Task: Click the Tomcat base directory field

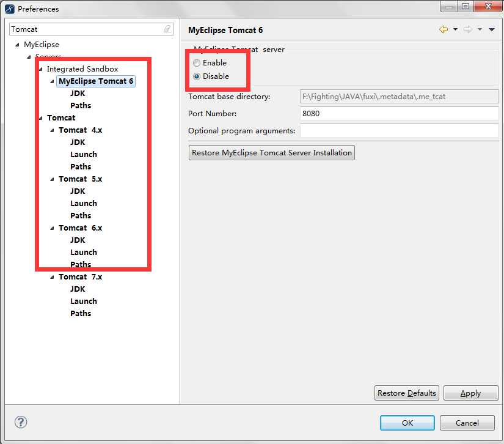Action: pyautogui.click(x=399, y=96)
